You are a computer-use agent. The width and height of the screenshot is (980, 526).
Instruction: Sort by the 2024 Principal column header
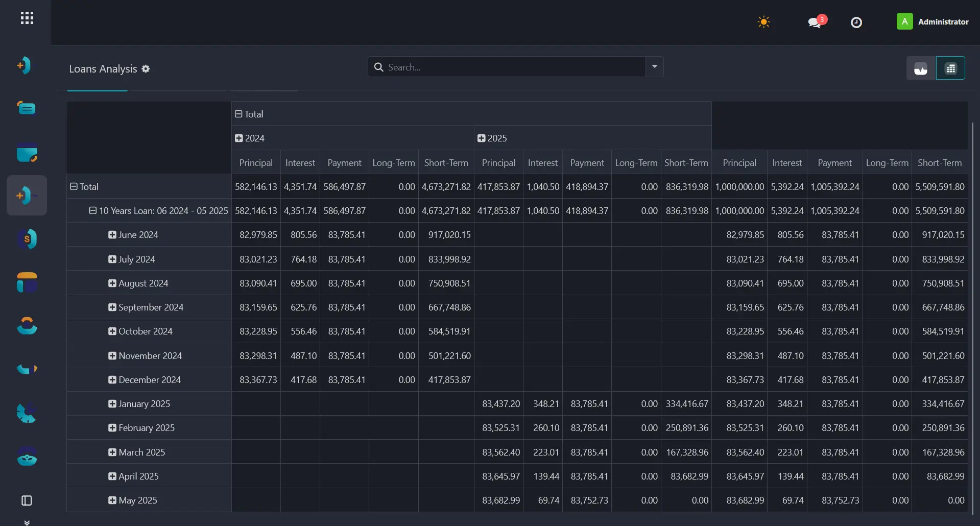(256, 163)
